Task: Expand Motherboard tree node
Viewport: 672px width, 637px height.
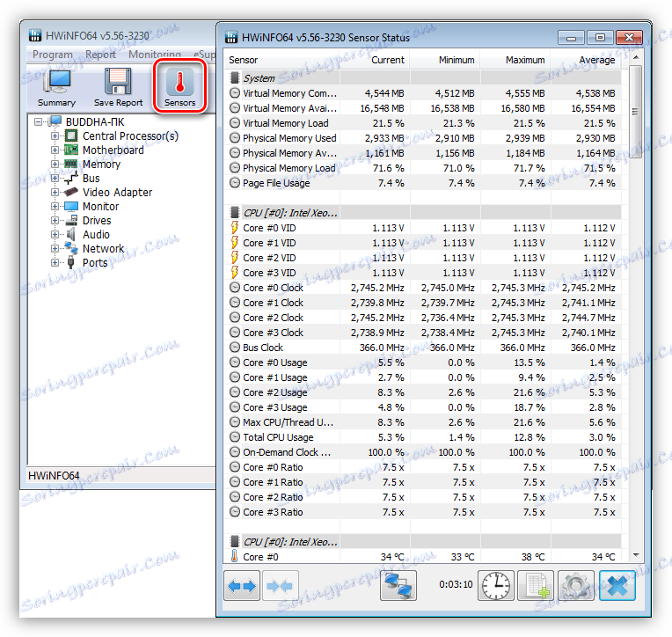Action: (x=55, y=150)
